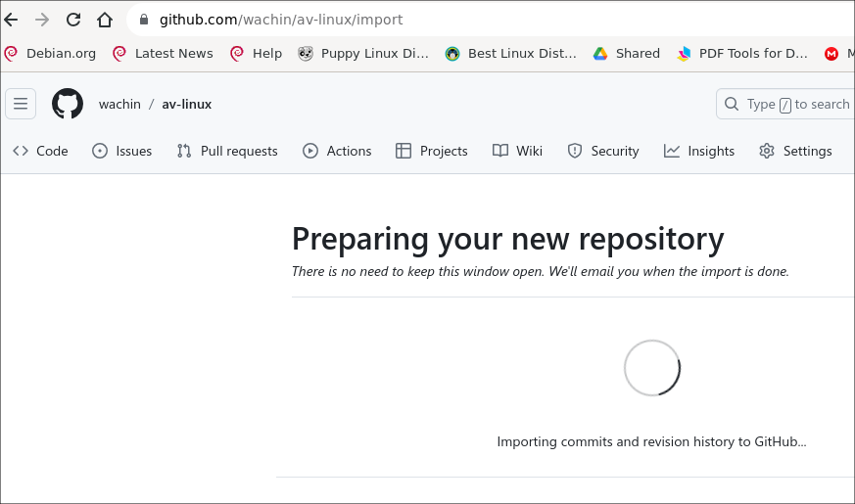This screenshot has height=504, width=855.
Task: Click the padlock site info icon
Action: pyautogui.click(x=144, y=20)
